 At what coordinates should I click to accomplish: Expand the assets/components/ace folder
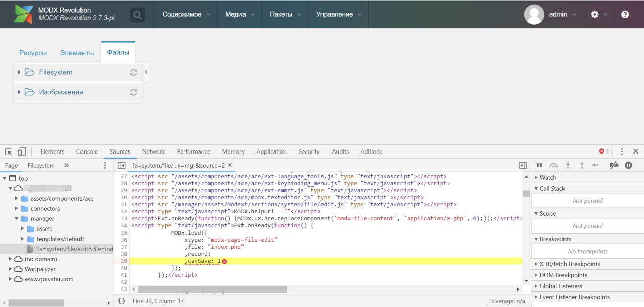coord(17,199)
